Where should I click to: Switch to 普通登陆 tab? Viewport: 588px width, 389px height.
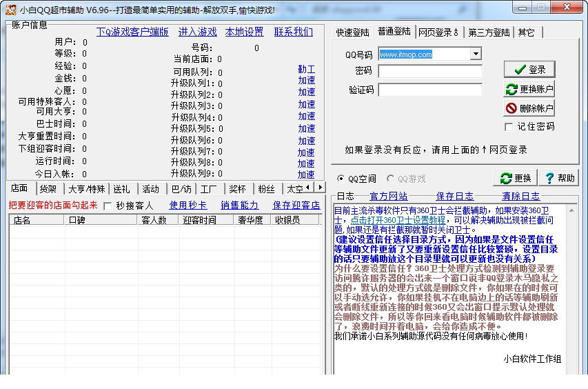point(394,32)
